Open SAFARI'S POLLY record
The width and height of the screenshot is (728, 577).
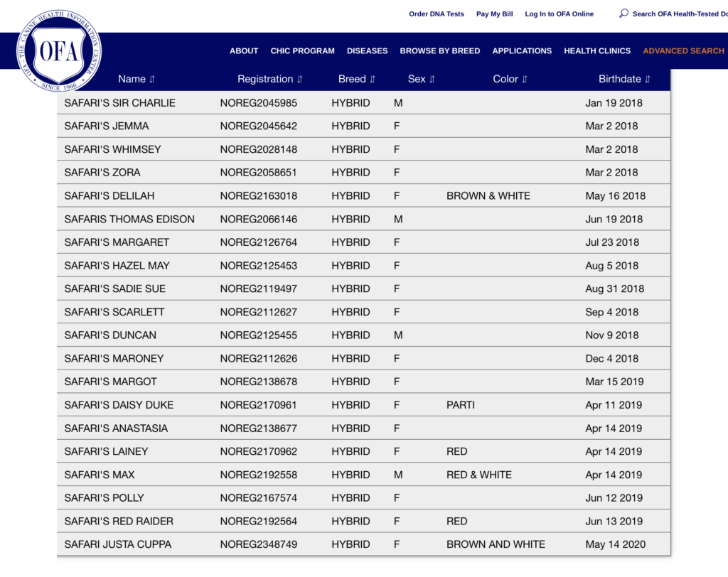[x=104, y=498]
